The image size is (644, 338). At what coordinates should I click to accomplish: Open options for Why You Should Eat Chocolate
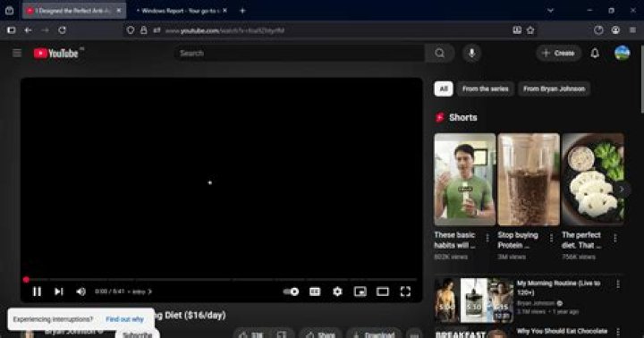pyautogui.click(x=618, y=332)
